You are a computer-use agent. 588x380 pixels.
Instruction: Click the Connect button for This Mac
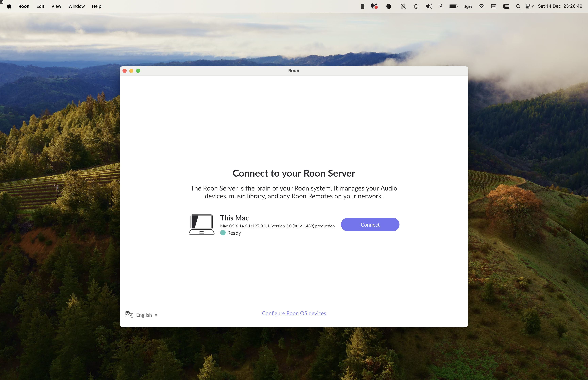click(370, 225)
